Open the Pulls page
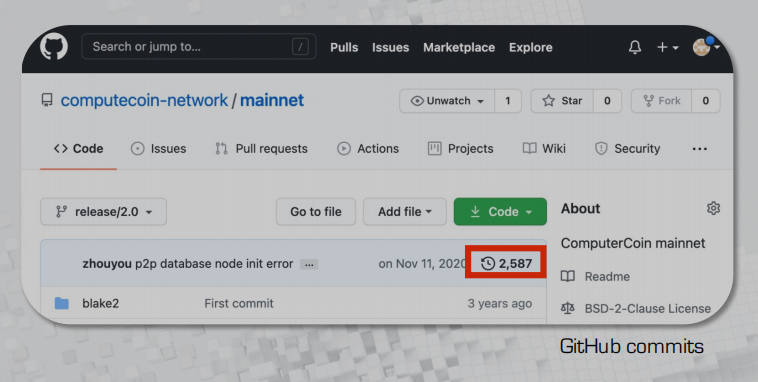 (344, 47)
